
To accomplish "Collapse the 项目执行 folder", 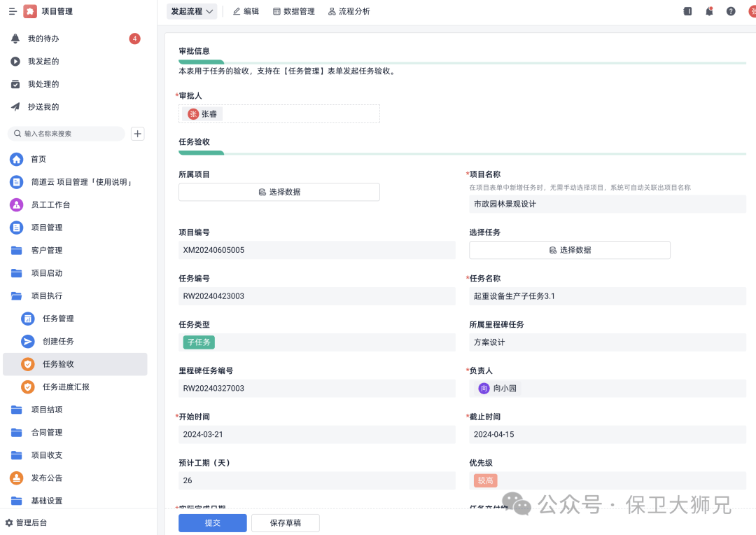I will tap(47, 296).
